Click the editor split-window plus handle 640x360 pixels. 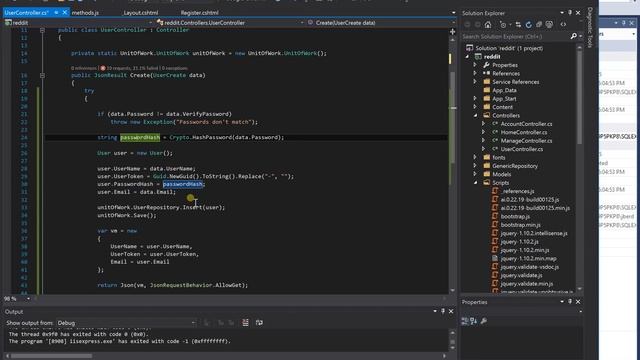(x=452, y=31)
